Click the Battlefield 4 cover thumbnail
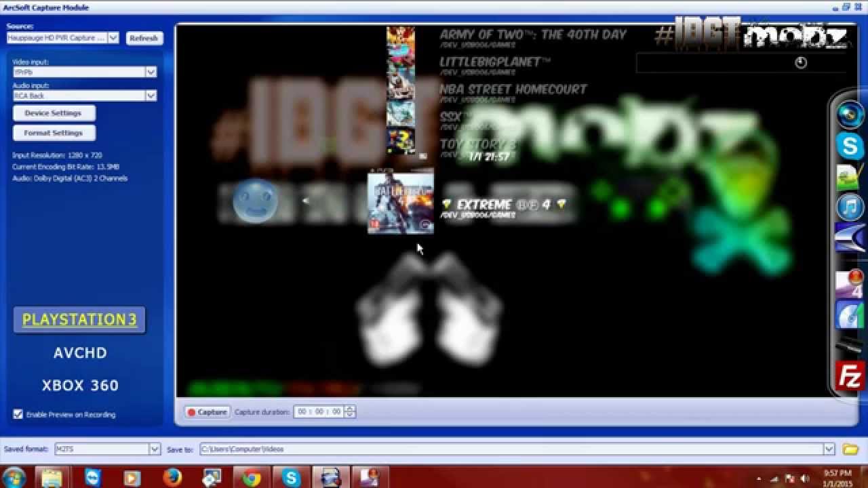 click(400, 203)
